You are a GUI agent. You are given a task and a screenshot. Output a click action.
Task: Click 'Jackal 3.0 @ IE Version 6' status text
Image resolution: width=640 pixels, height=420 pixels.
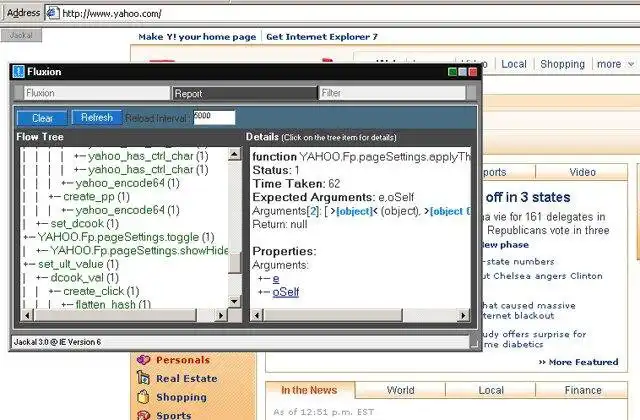point(57,342)
